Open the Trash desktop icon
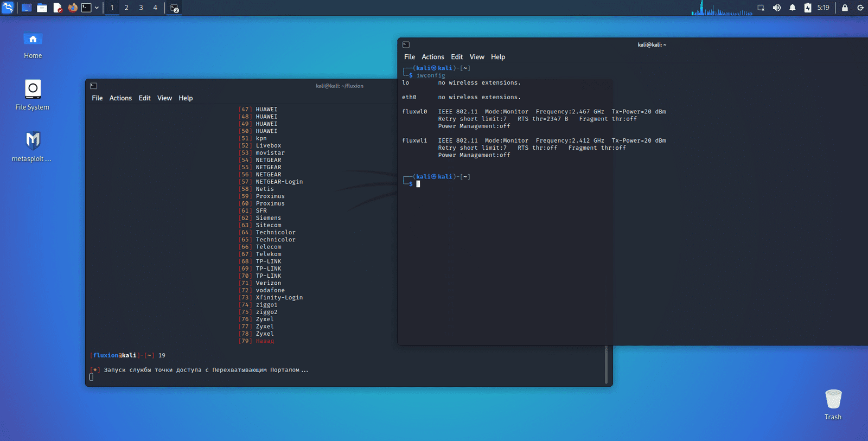 833,405
